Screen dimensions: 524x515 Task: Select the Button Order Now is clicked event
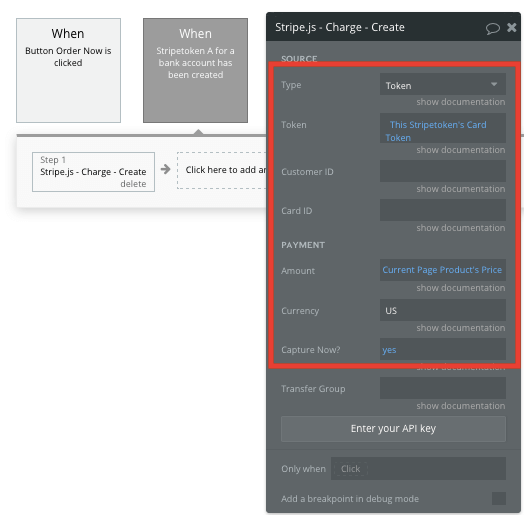69,71
